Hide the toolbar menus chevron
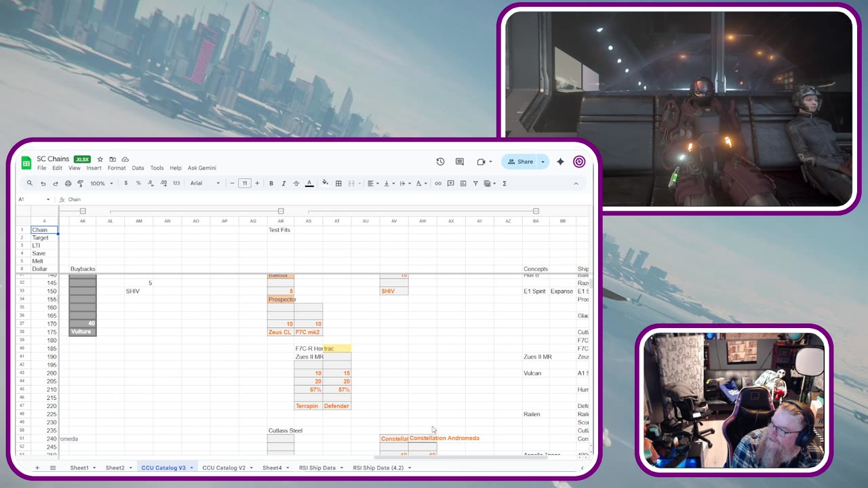 pos(576,184)
